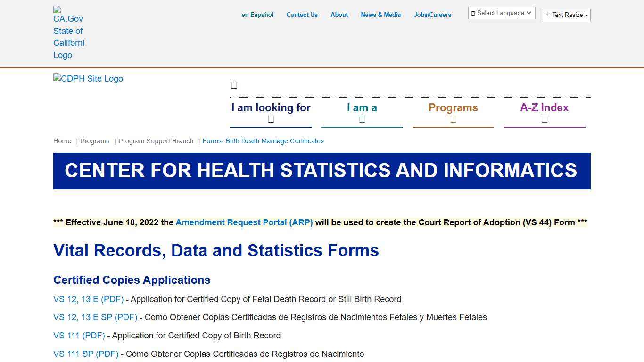Click the plus sign in Text Resize

pyautogui.click(x=548, y=15)
